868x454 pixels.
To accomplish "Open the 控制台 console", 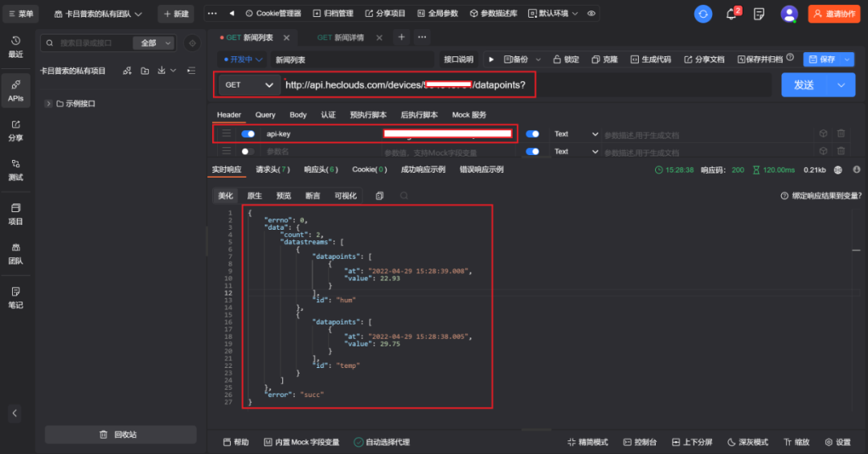I will [640, 442].
